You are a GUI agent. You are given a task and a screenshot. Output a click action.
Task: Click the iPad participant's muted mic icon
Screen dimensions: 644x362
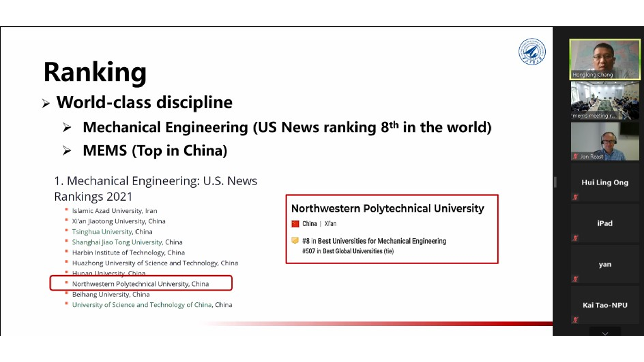pos(575,238)
